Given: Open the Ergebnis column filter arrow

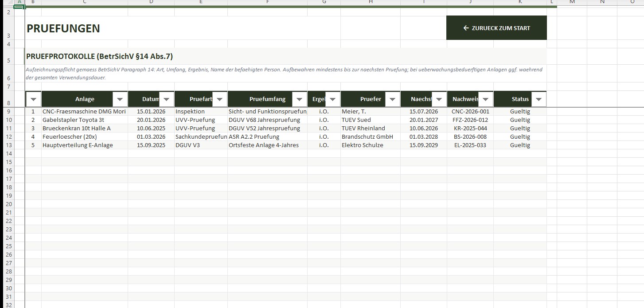Looking at the screenshot, I should coord(332,99).
